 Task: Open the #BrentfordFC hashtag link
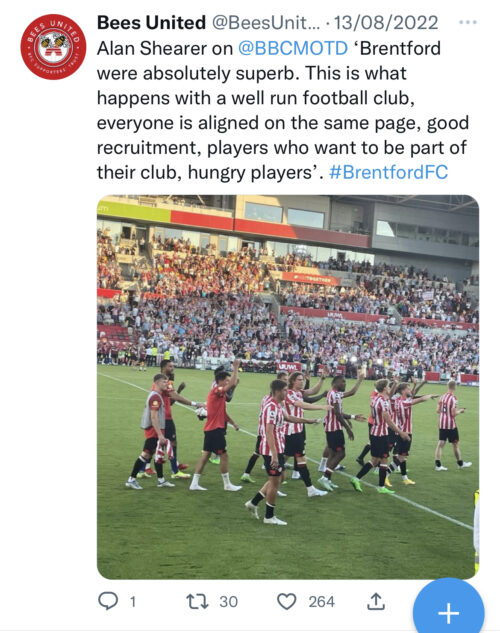coord(388,172)
